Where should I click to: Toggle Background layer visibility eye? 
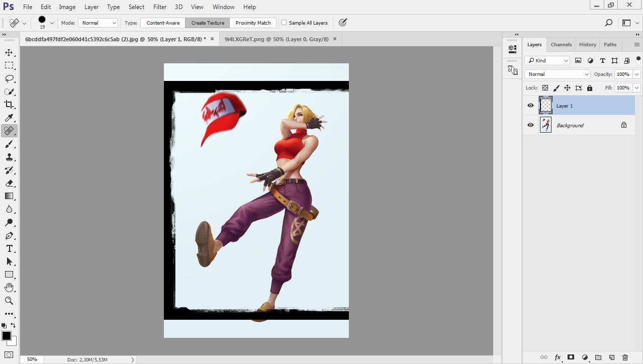[x=530, y=125]
